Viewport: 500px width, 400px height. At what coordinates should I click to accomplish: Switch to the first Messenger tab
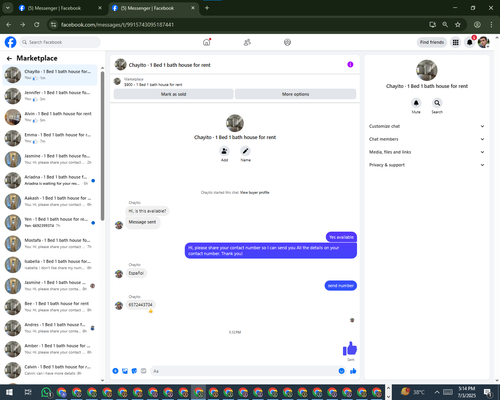[x=60, y=8]
